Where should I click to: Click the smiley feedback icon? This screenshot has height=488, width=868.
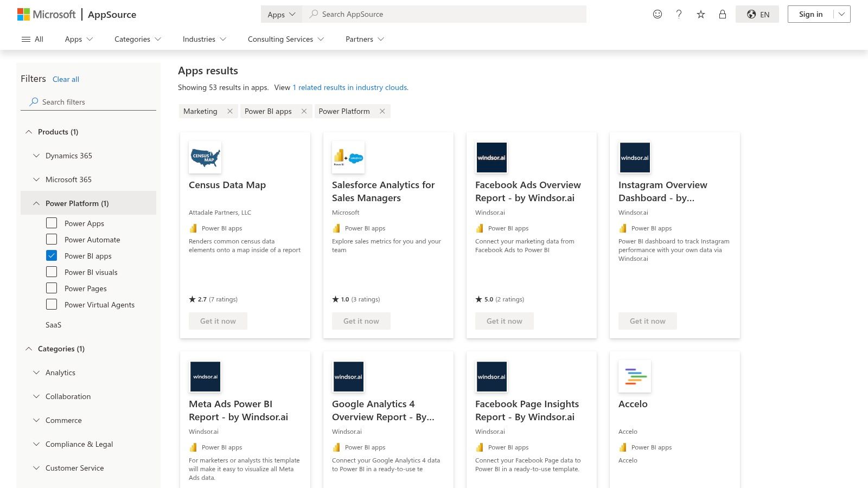pos(657,14)
